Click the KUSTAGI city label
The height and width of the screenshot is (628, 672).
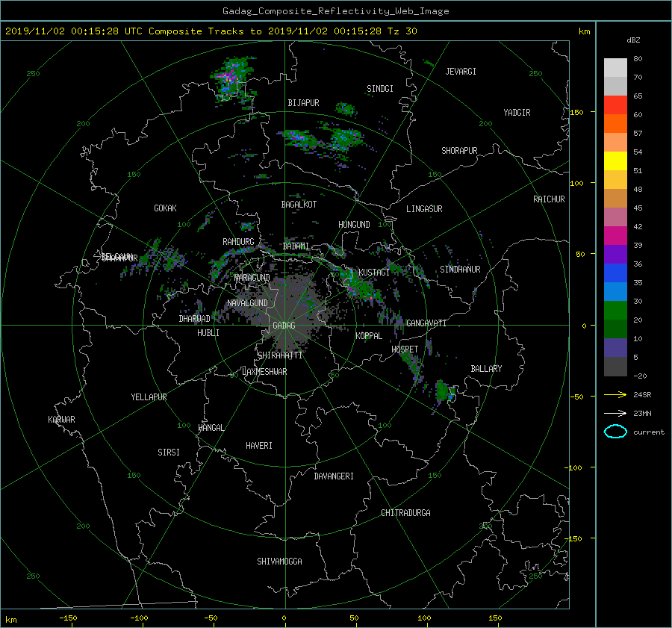coord(374,273)
